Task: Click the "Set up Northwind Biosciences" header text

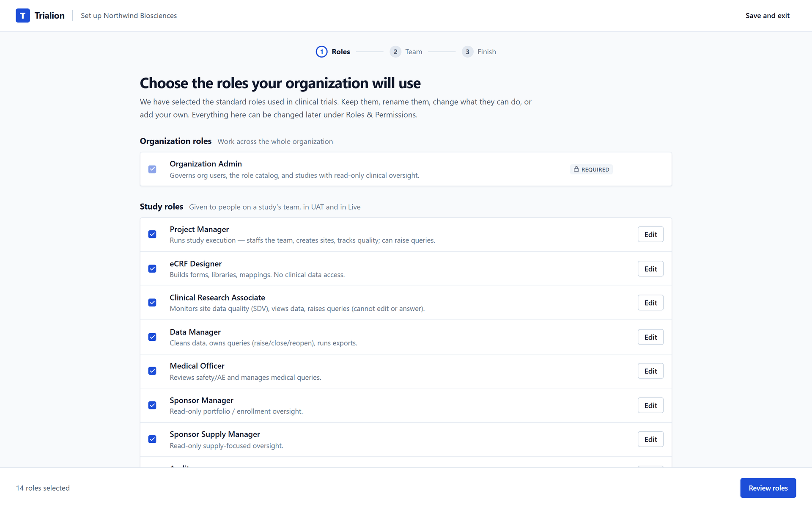Action: pyautogui.click(x=129, y=16)
